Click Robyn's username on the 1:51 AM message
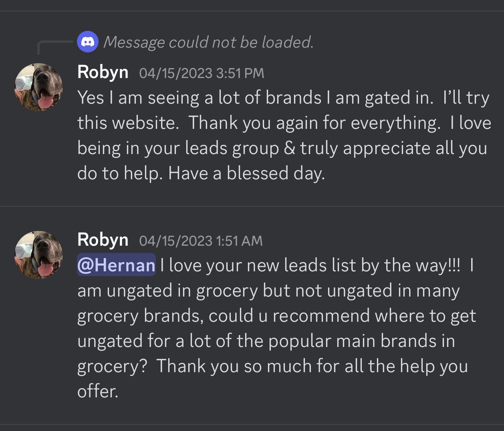504x431 pixels. [103, 240]
